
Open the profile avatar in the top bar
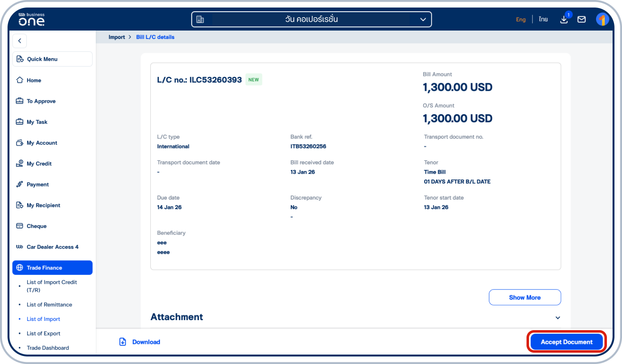(x=602, y=19)
